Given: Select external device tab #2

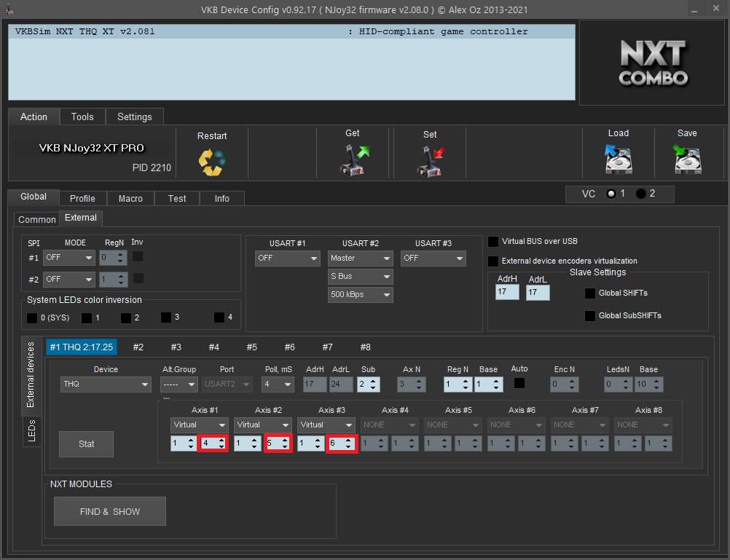Looking at the screenshot, I should click(138, 347).
